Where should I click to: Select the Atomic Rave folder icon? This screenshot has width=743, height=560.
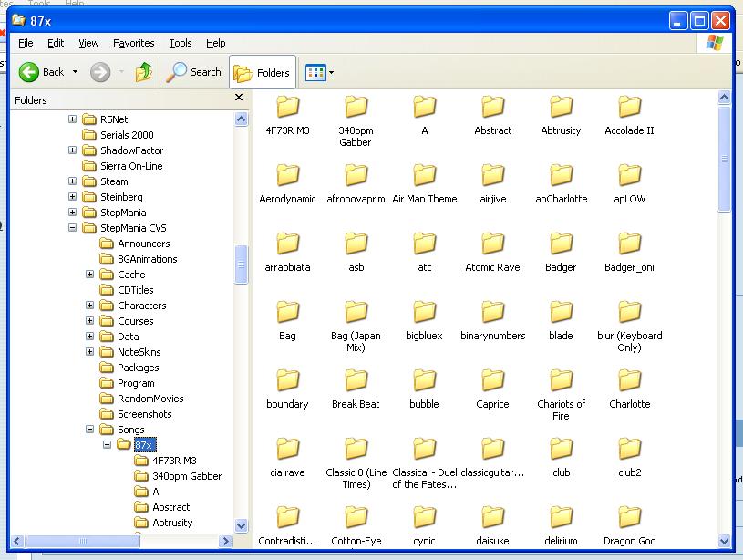(x=493, y=244)
